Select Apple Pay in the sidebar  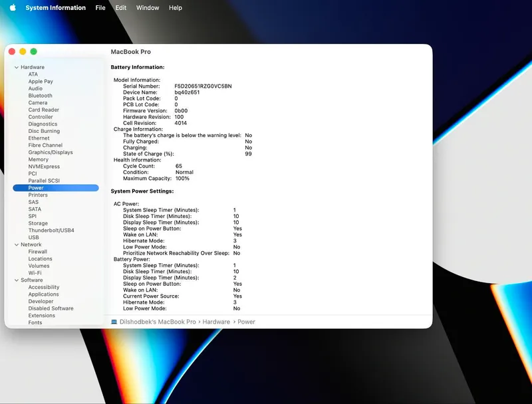tap(41, 81)
